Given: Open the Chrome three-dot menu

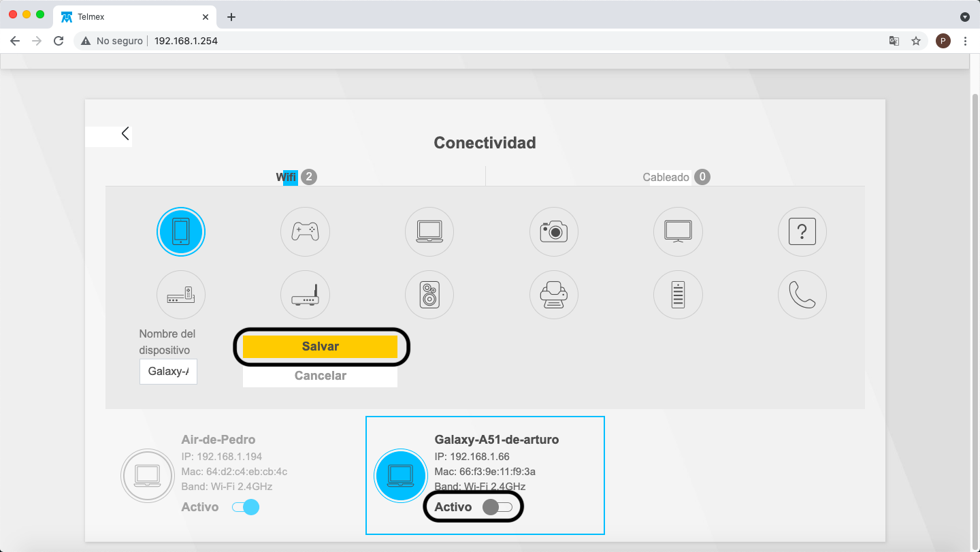Looking at the screenshot, I should click(965, 41).
